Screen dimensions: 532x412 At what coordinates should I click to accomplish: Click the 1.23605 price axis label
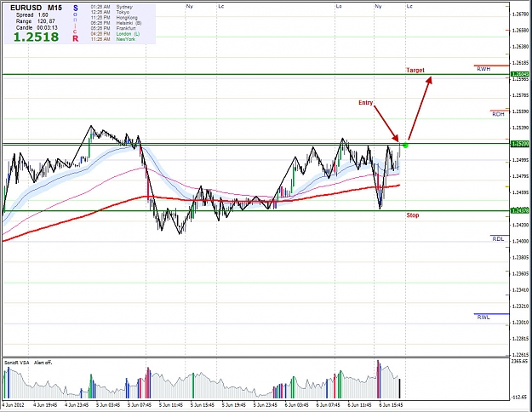520,273
